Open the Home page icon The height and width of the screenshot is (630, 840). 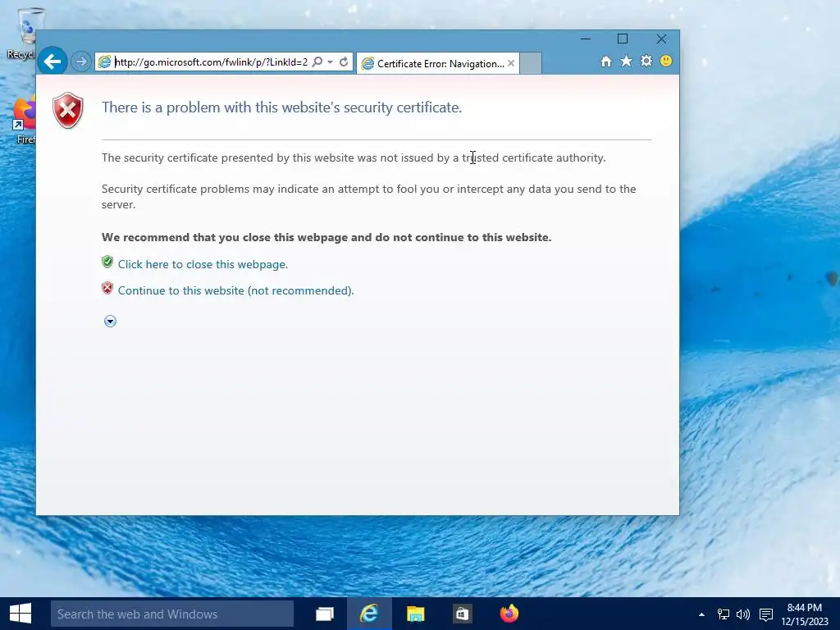[606, 62]
